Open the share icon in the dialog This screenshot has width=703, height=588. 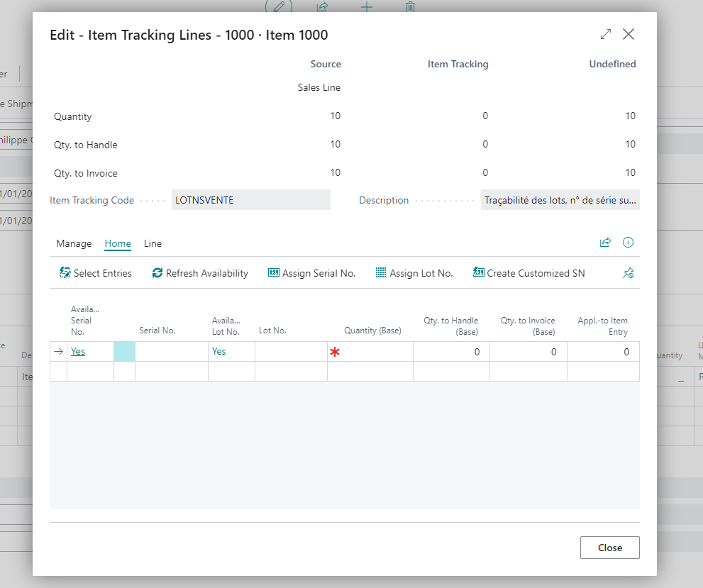point(605,243)
